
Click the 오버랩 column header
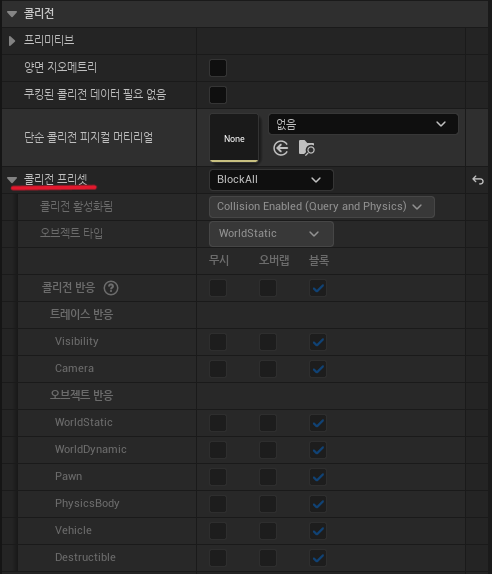[274, 260]
